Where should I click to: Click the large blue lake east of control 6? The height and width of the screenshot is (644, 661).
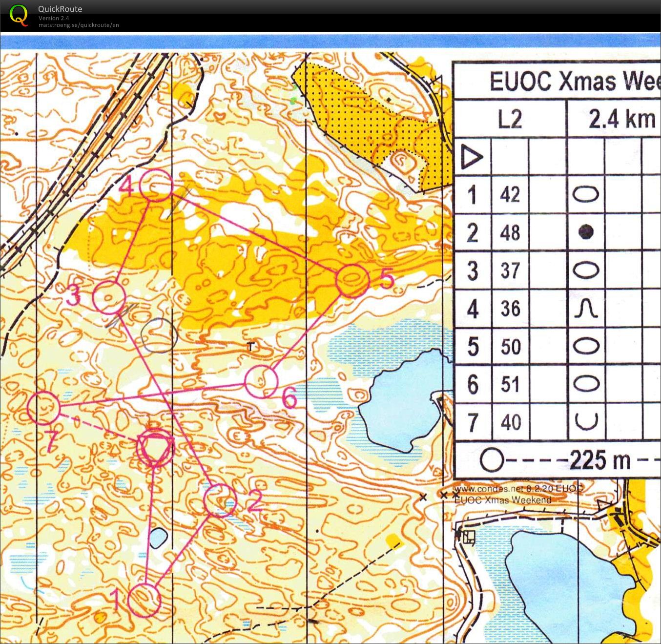(405, 400)
